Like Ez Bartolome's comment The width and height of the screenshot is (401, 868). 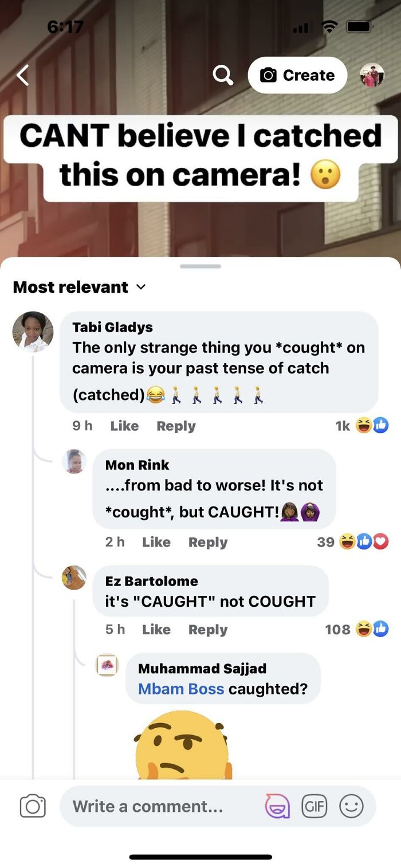point(156,629)
